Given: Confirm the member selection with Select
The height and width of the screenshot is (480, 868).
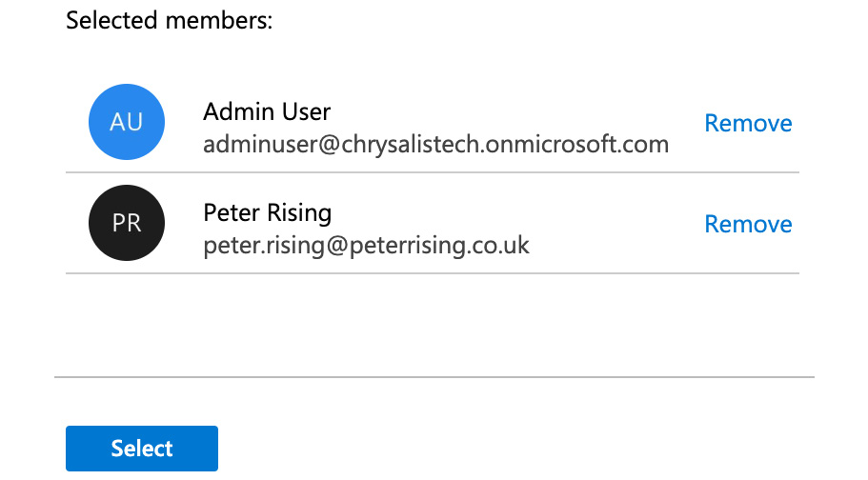Looking at the screenshot, I should coord(142,449).
